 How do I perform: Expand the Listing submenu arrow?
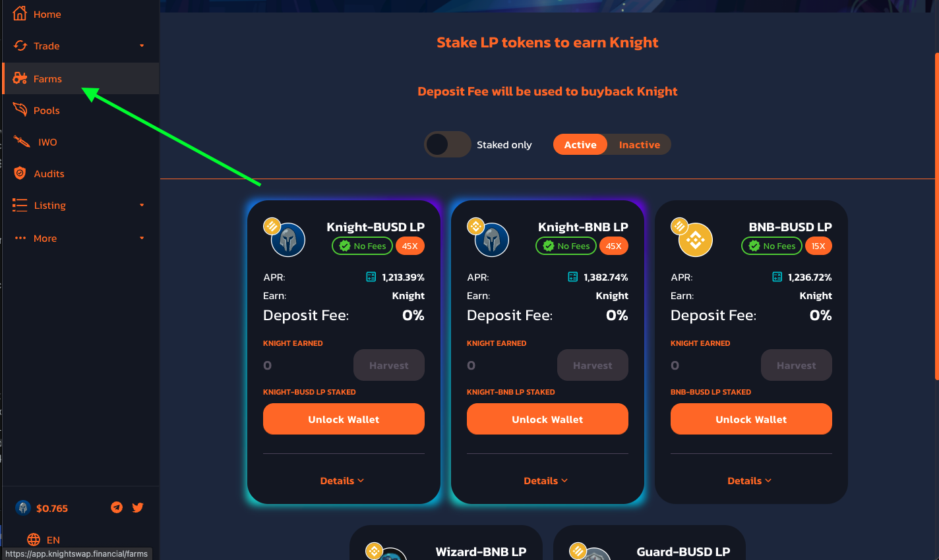click(x=142, y=205)
